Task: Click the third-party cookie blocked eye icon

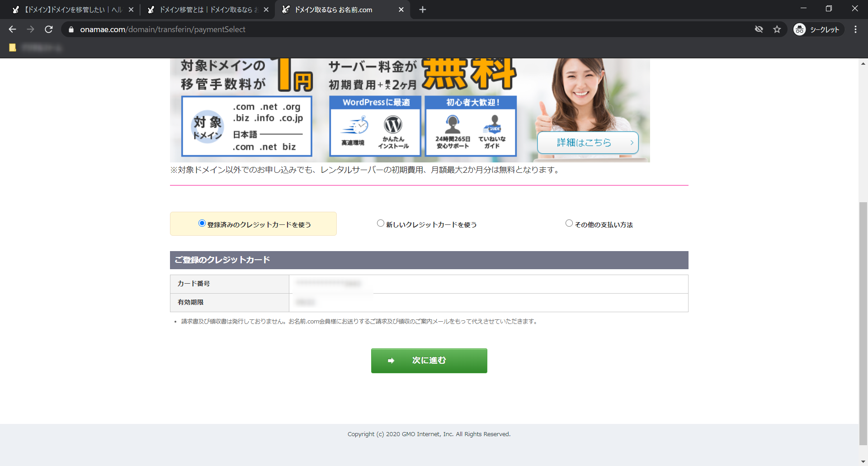Action: [x=759, y=29]
